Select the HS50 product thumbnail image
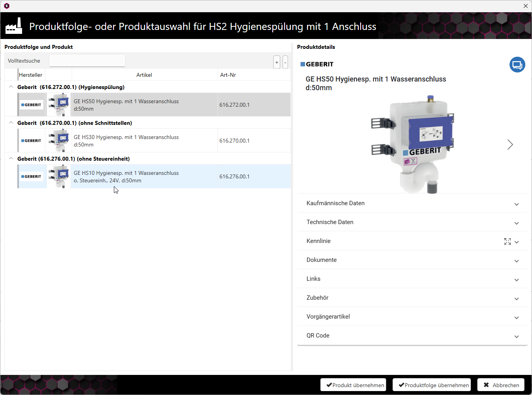This screenshot has width=532, height=395. click(59, 105)
